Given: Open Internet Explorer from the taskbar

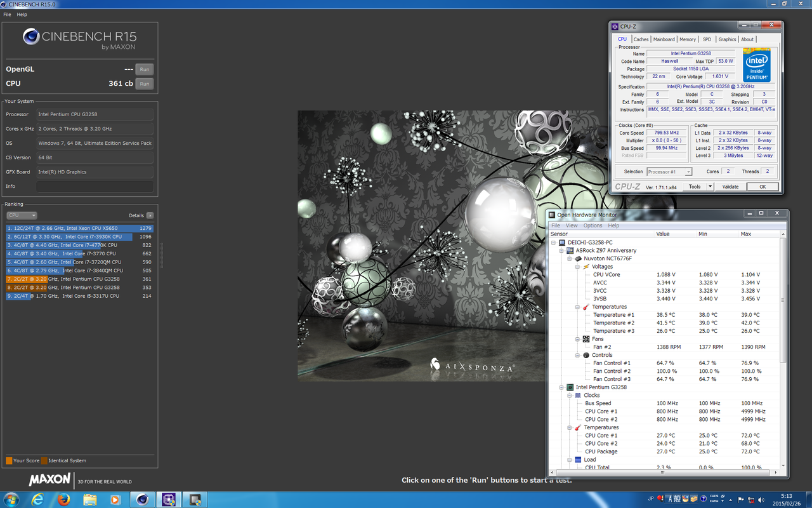Looking at the screenshot, I should pos(37,499).
